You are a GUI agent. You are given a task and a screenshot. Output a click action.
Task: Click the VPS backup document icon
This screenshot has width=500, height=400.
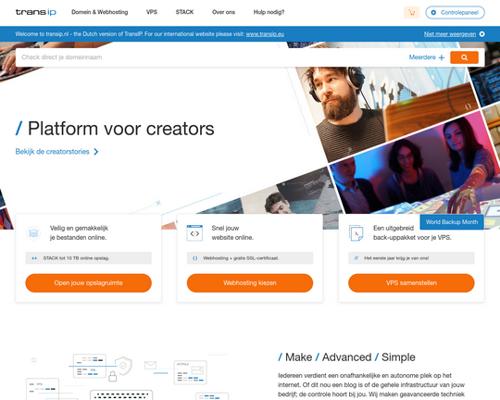[356, 233]
